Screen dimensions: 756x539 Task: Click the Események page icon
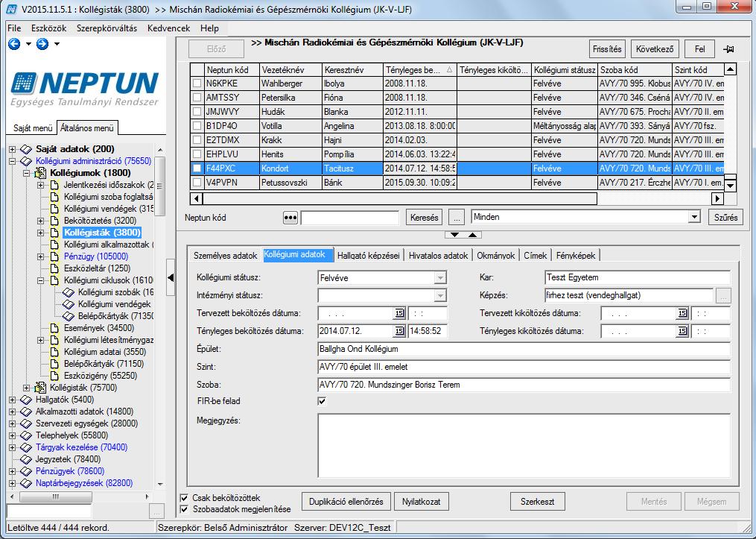[54, 328]
